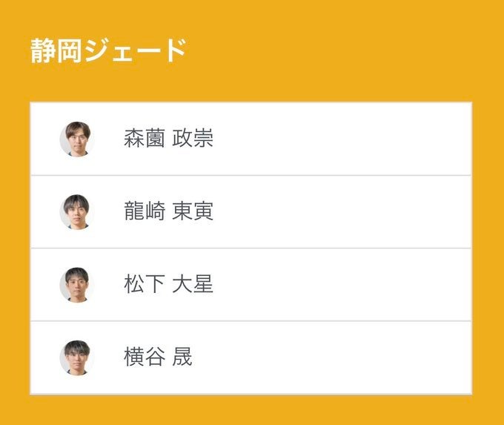Open the 龍崎 東寅 player name link
The image size is (504, 425).
point(168,211)
